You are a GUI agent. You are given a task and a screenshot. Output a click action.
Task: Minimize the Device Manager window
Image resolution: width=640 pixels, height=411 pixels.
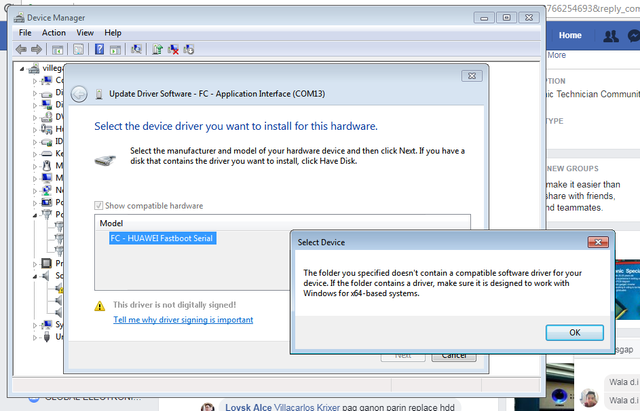click(484, 18)
